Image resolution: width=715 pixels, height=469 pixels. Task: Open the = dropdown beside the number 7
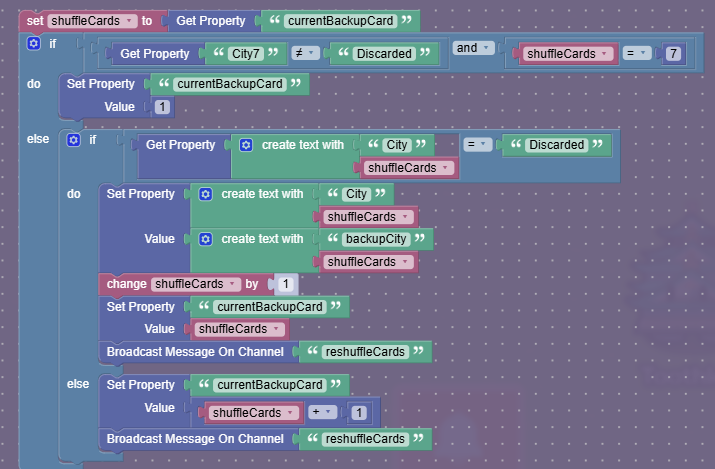(x=641, y=54)
